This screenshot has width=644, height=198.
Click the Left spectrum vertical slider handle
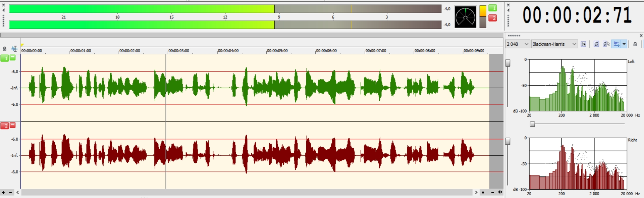pos(508,63)
